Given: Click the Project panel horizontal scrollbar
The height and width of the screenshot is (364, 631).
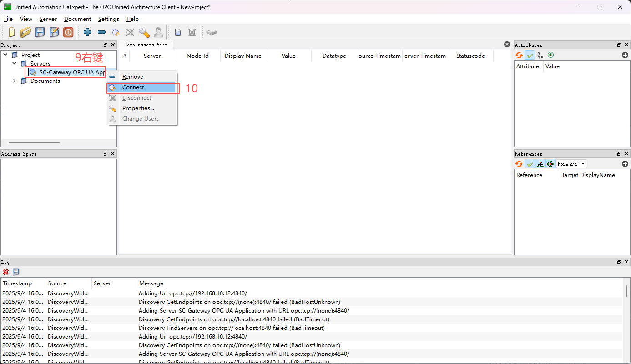Looking at the screenshot, I should pos(34,143).
